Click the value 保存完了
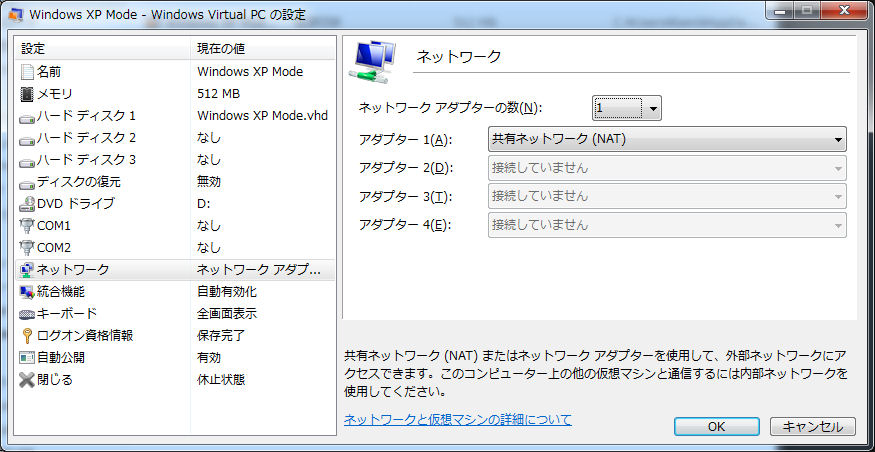Image resolution: width=875 pixels, height=452 pixels. [221, 336]
